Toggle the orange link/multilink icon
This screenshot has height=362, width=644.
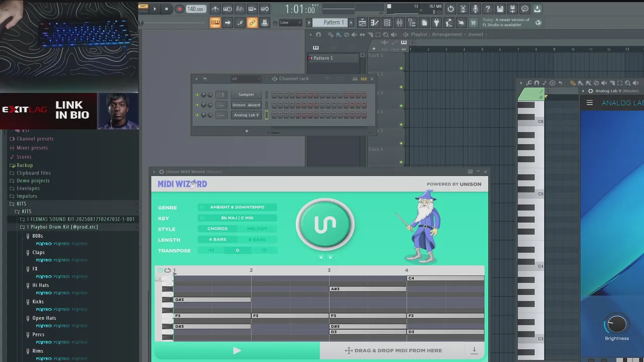(252, 23)
